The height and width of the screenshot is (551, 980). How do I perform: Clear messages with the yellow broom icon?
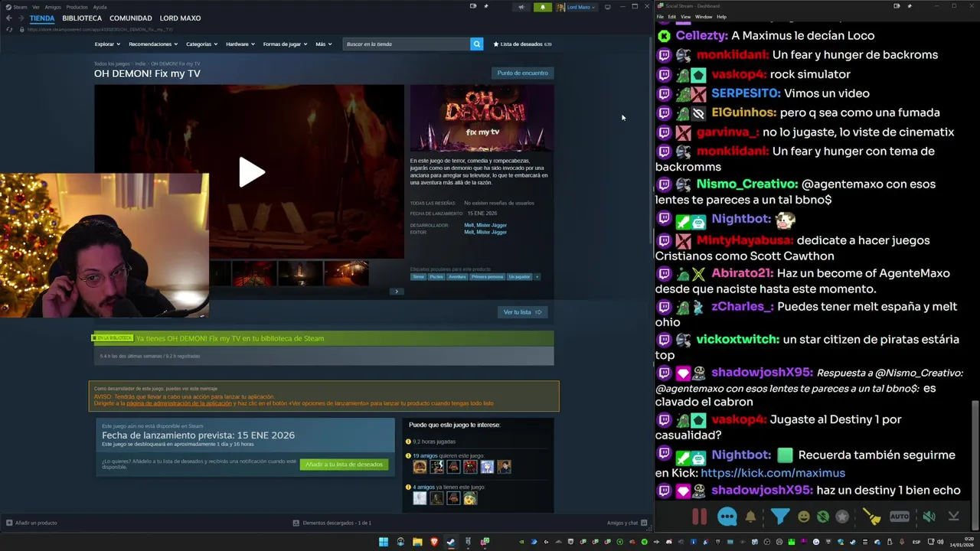[872, 517]
